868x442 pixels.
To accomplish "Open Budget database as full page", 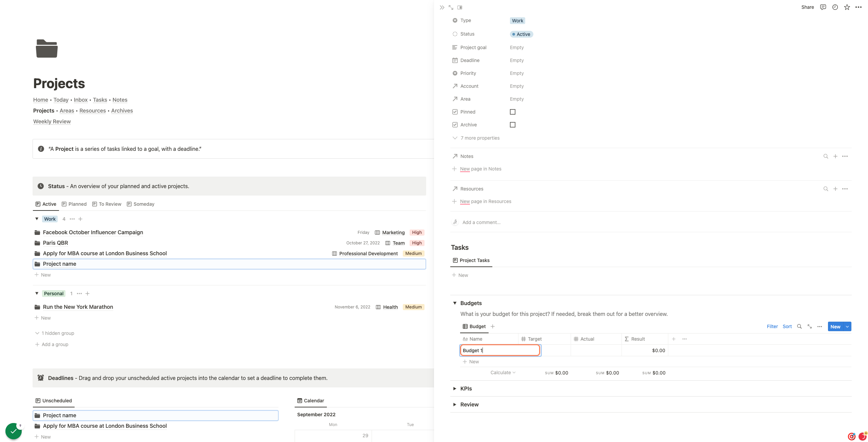I will coord(810,326).
